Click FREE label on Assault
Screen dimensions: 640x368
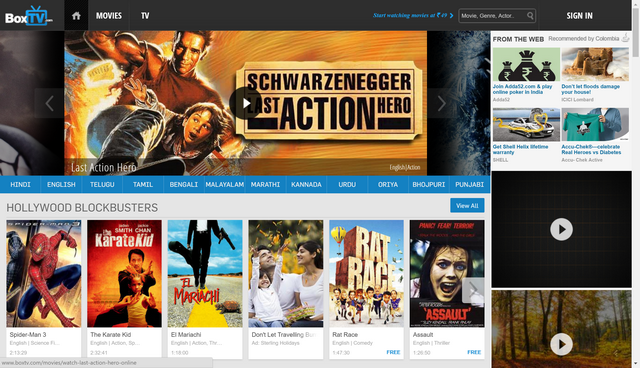[474, 352]
